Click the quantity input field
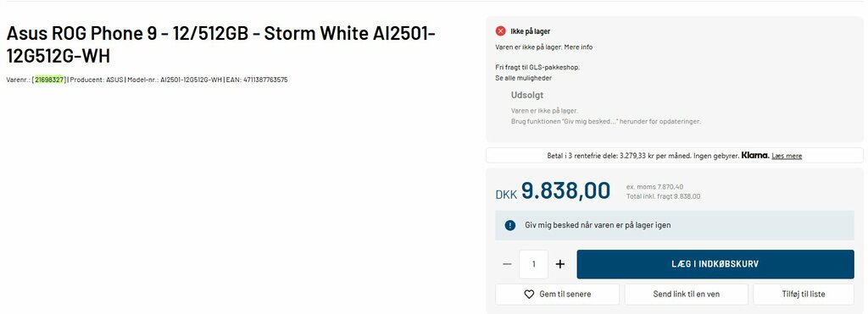Viewport: 868px width, 314px height. tap(534, 264)
